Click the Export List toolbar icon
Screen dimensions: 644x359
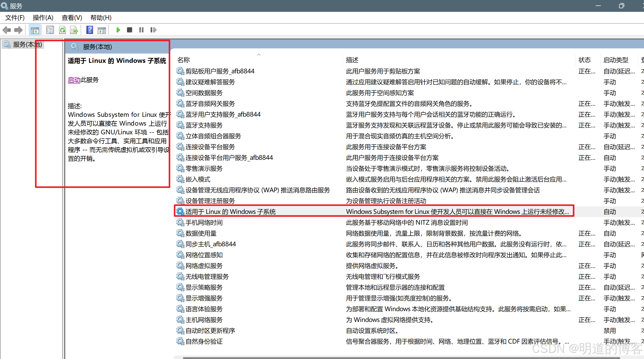[74, 30]
